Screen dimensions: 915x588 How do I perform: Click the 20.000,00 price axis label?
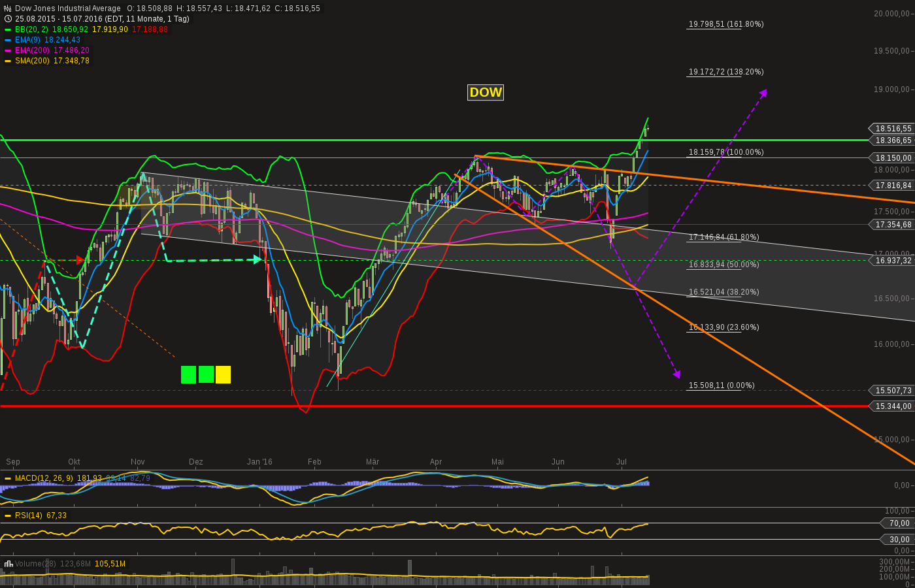pos(892,14)
